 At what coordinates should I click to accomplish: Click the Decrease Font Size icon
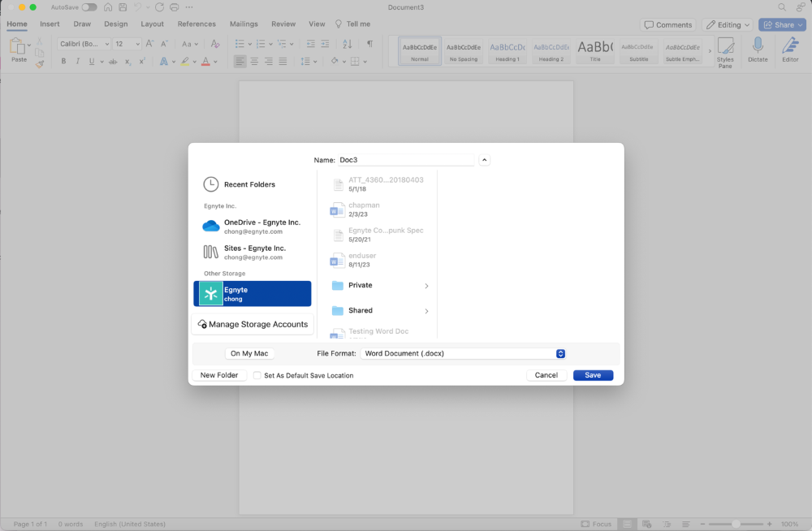(164, 44)
